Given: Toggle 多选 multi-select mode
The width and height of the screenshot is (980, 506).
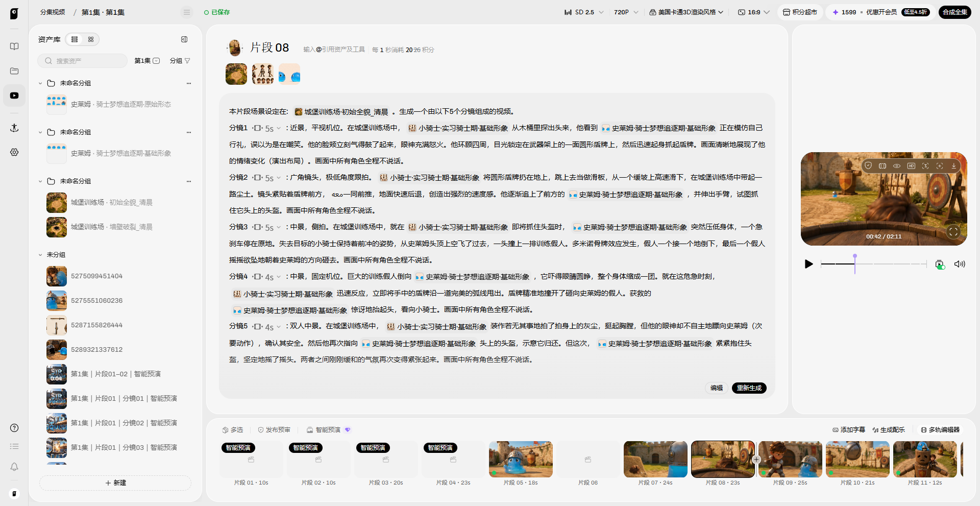Looking at the screenshot, I should tap(233, 430).
